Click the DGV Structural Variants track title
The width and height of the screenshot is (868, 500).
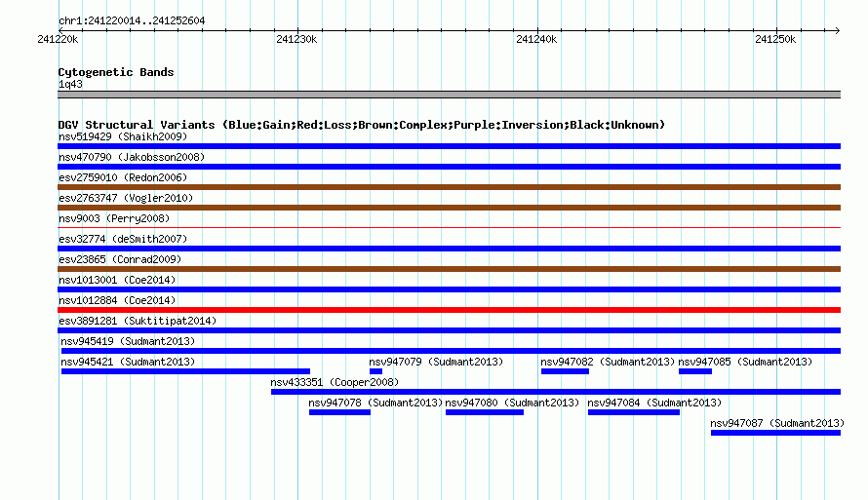[362, 125]
